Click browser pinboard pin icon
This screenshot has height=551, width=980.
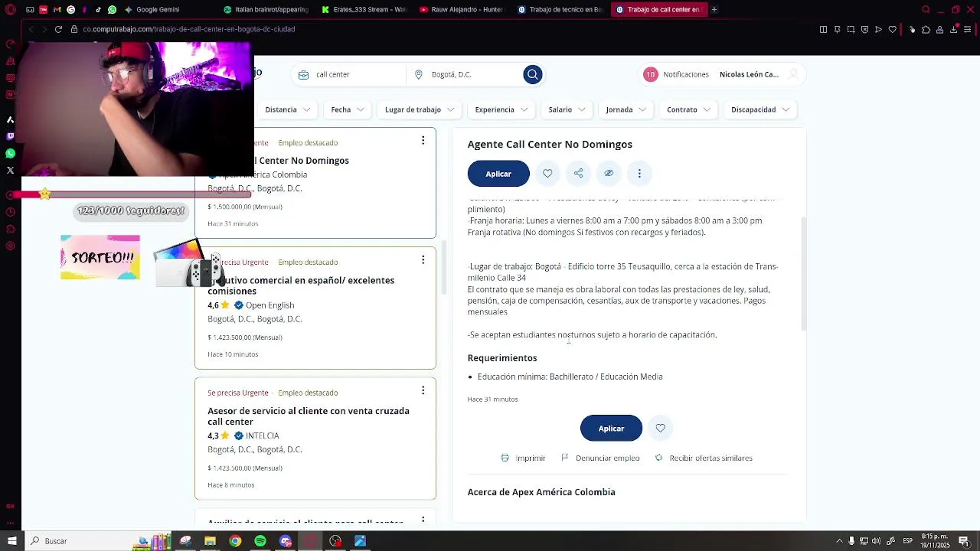tap(837, 29)
